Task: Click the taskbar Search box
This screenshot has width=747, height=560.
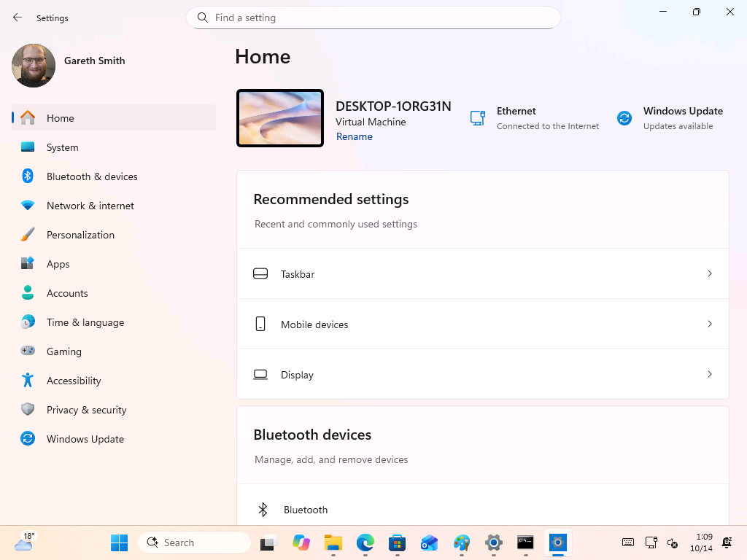Action: click(194, 542)
